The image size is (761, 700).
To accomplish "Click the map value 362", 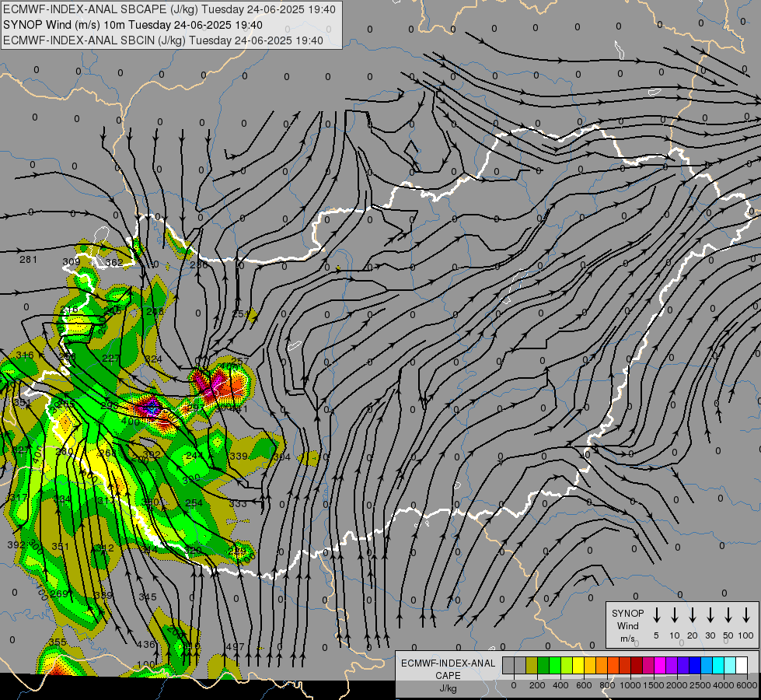I will 114,263.
